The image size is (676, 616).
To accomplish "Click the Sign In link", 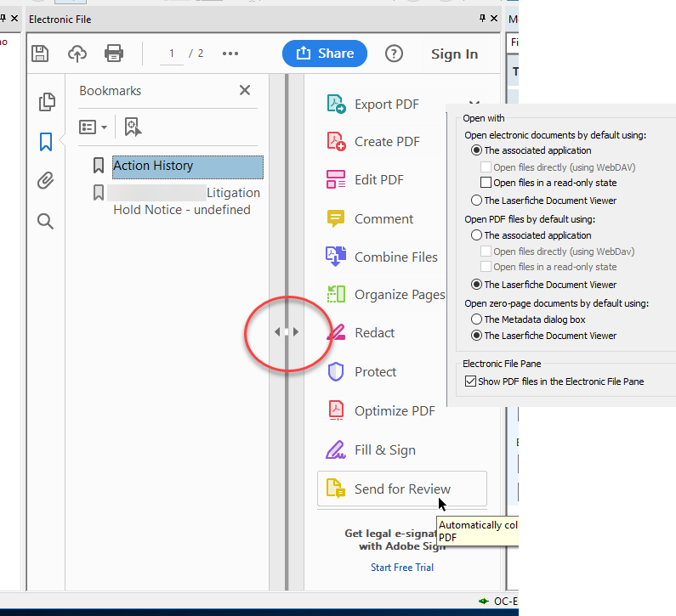I will pos(454,54).
